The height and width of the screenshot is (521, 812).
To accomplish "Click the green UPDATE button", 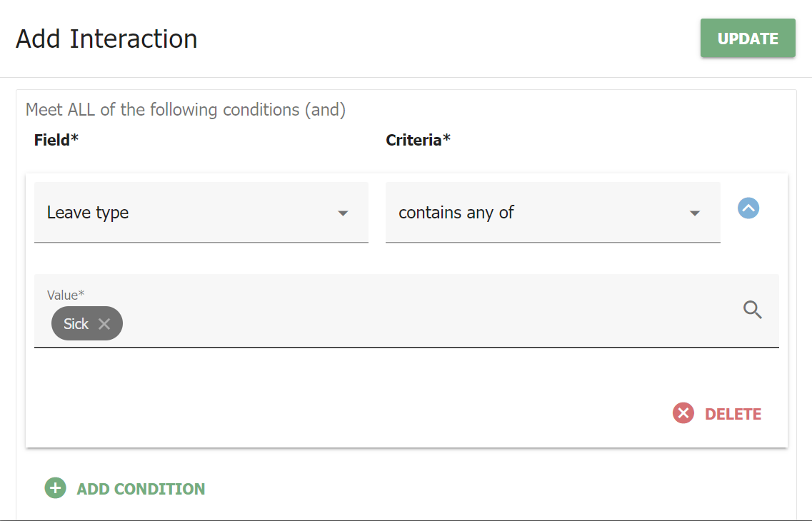I will pos(748,39).
